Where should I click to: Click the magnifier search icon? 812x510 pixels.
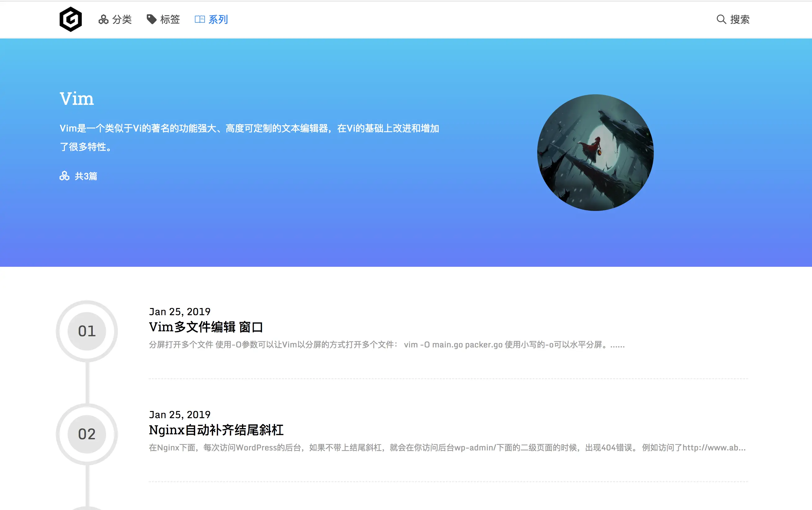click(x=721, y=20)
